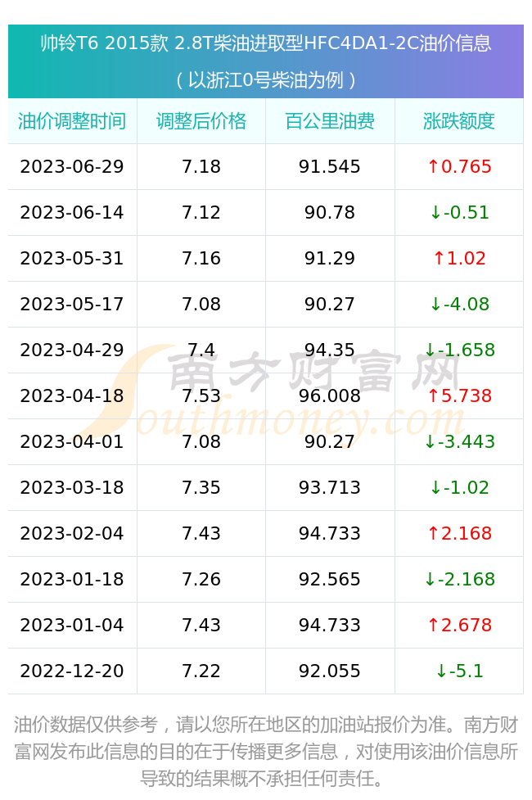Click the 以浙江0号柴油为例 subtitle text

pos(266,80)
